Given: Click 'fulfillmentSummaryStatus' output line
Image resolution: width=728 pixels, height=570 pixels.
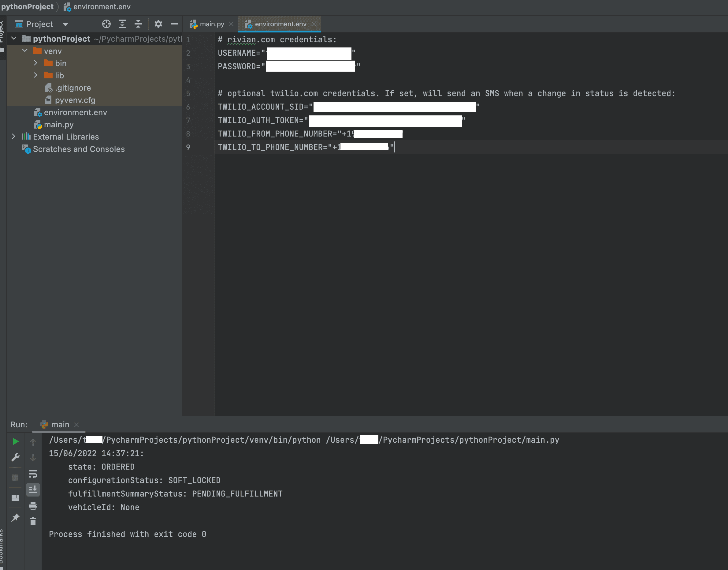Looking at the screenshot, I should (x=175, y=493).
